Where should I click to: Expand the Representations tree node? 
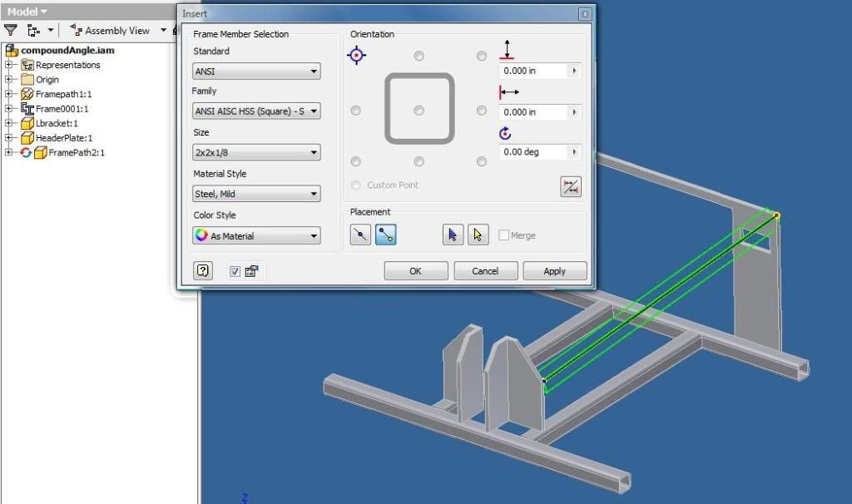(x=9, y=65)
